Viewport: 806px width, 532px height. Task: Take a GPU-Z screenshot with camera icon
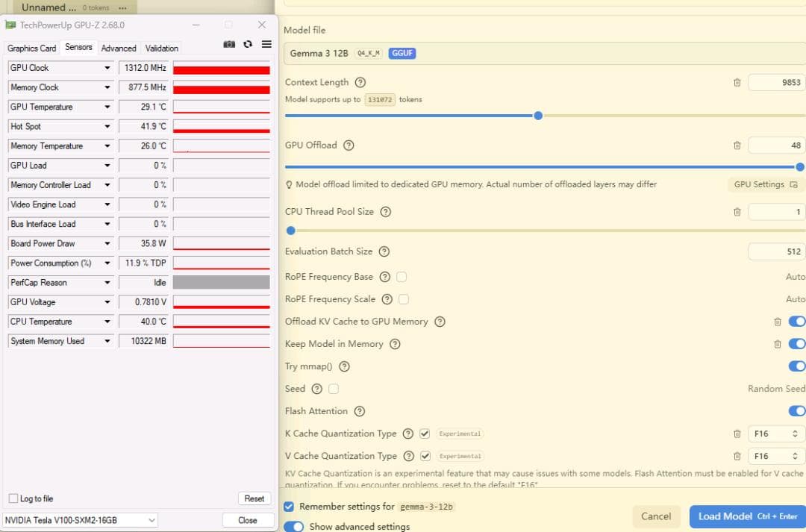click(x=229, y=44)
